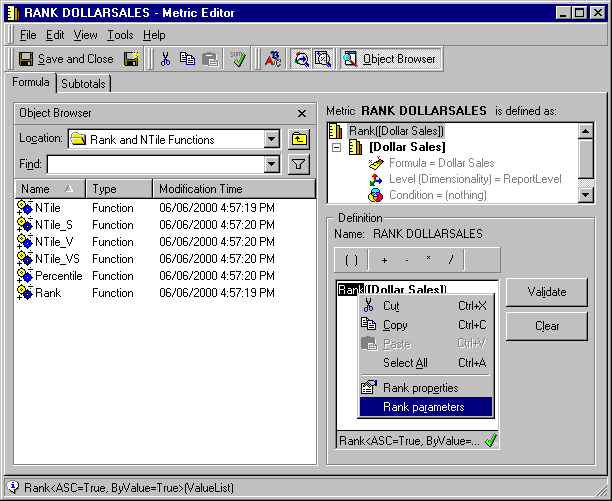Click the validate formula checkmark icon

click(237, 59)
